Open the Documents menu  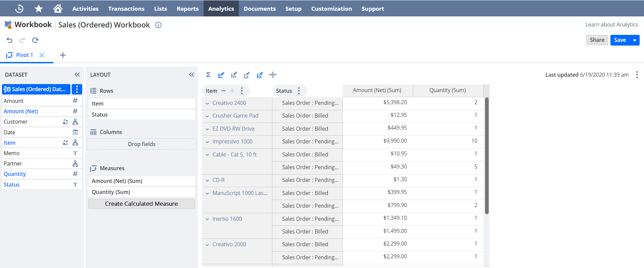(x=260, y=8)
